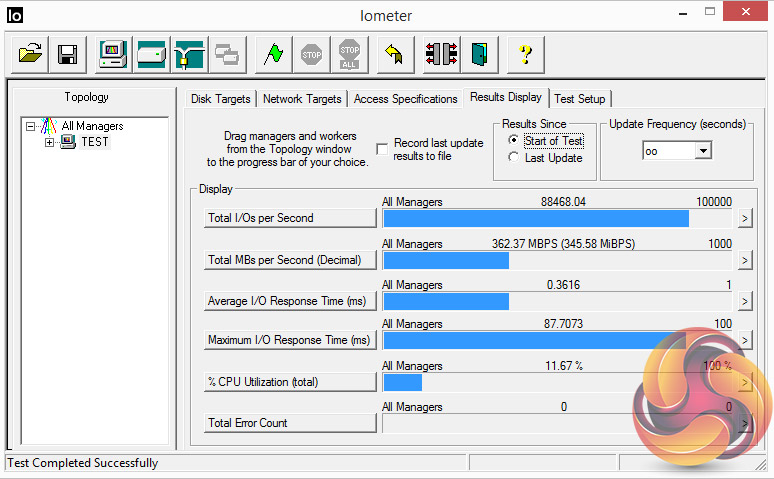Select All Managers in topology tree
Image resolution: width=774 pixels, height=479 pixels.
coord(92,126)
